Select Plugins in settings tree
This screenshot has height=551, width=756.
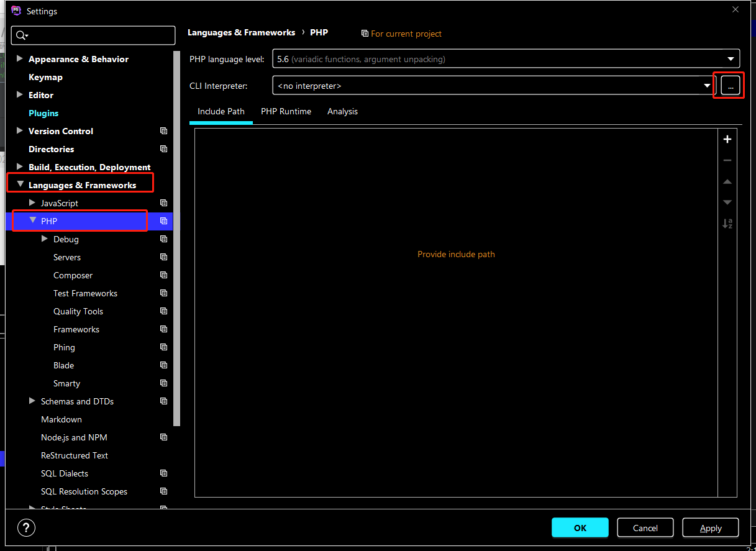tap(43, 113)
